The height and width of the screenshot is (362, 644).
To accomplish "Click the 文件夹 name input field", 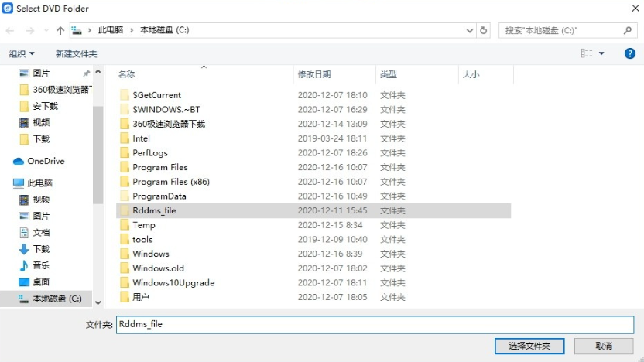I will click(x=375, y=324).
